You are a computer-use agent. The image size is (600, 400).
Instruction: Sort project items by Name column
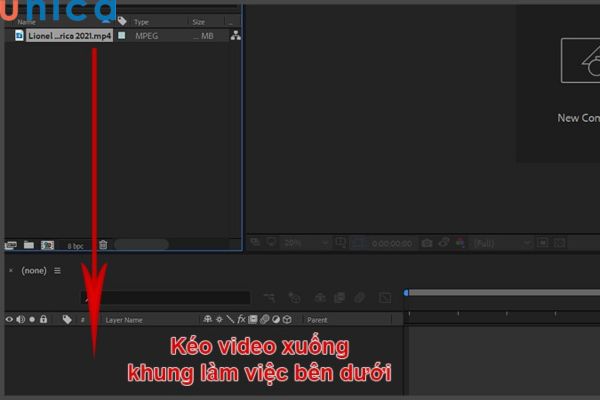(26, 22)
